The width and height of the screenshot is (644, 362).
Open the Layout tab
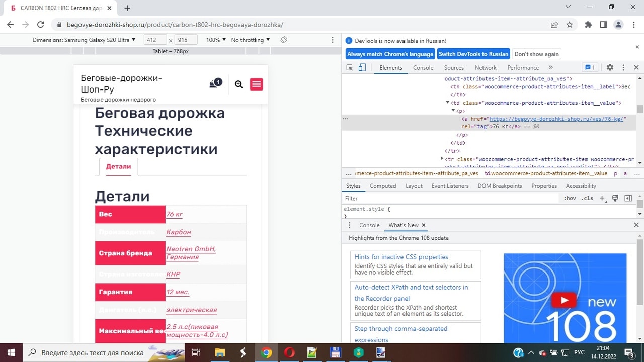click(x=414, y=186)
